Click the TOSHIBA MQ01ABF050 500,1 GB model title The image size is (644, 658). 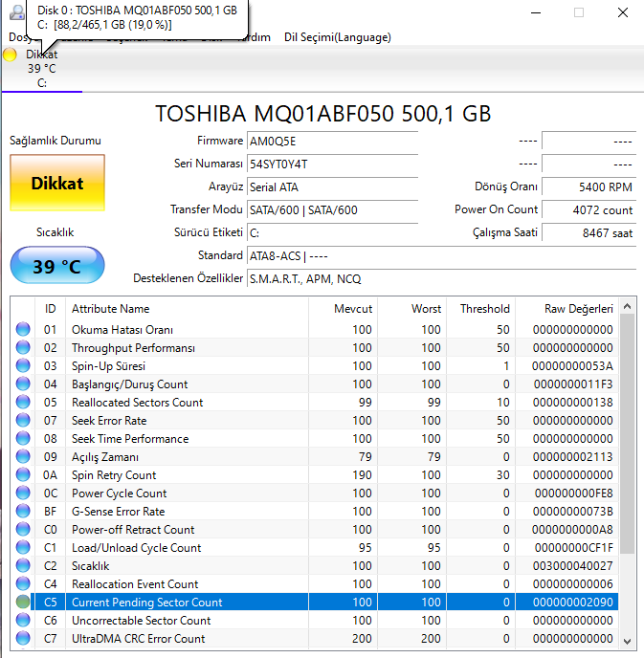pos(322,114)
